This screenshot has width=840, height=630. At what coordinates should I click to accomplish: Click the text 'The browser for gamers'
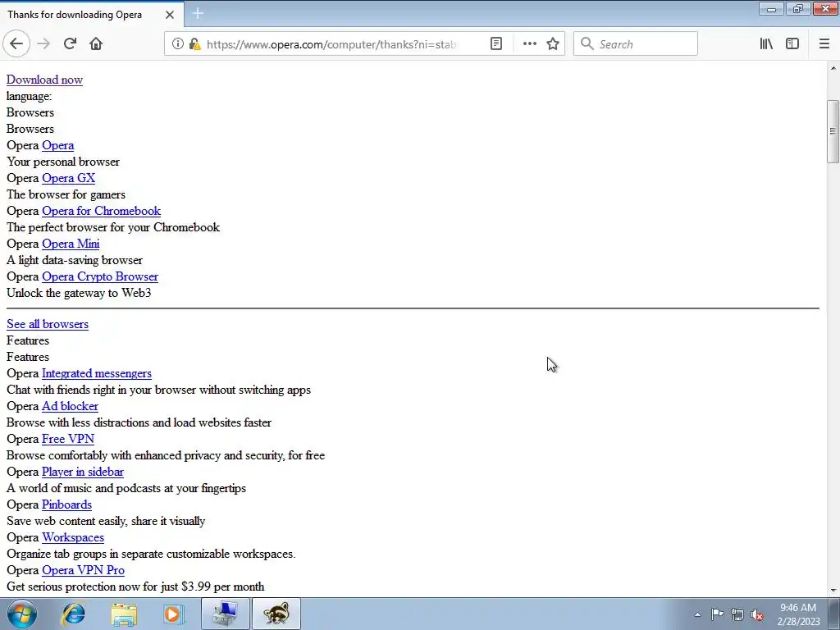pos(66,194)
